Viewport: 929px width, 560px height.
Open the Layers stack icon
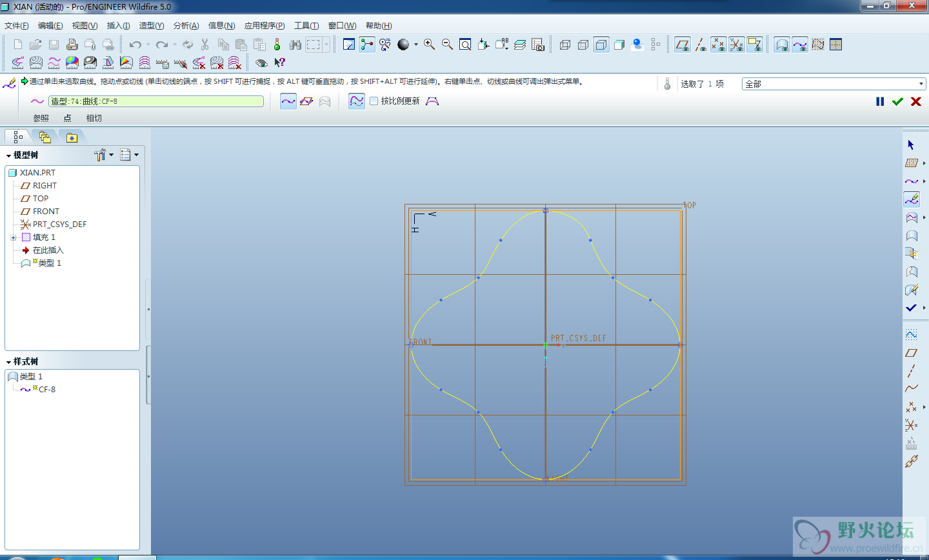[x=520, y=45]
